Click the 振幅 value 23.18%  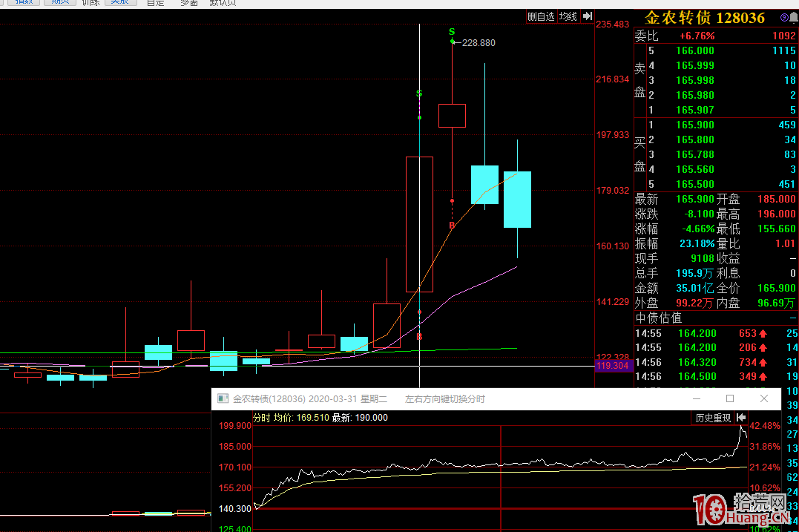point(697,243)
